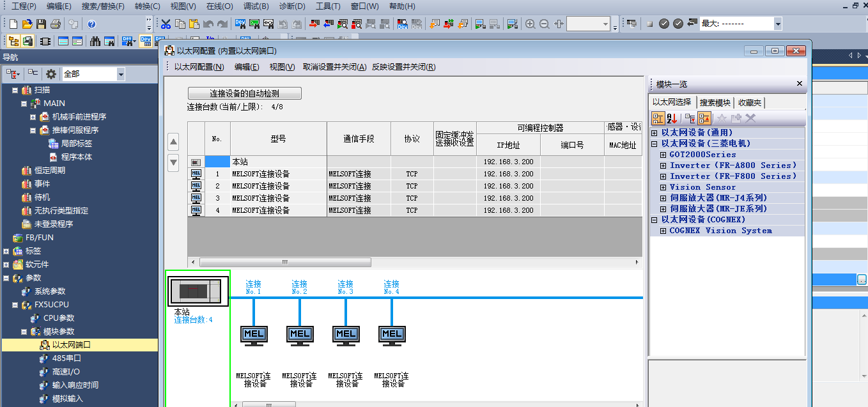868x407 pixels.
Task: Click the 连接设备的自动检测 button
Action: tap(244, 93)
